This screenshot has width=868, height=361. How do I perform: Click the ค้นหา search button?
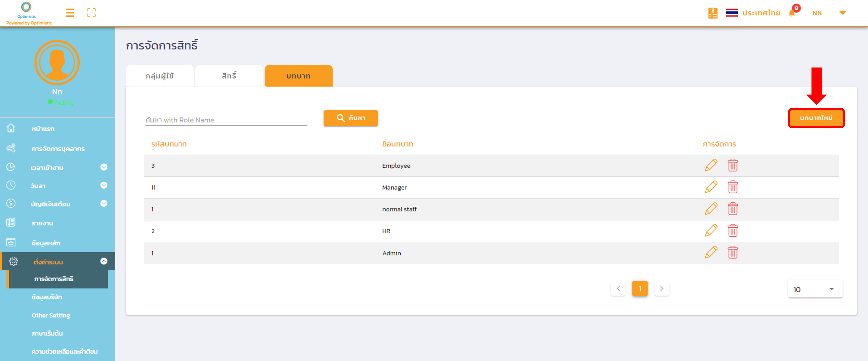(x=350, y=118)
